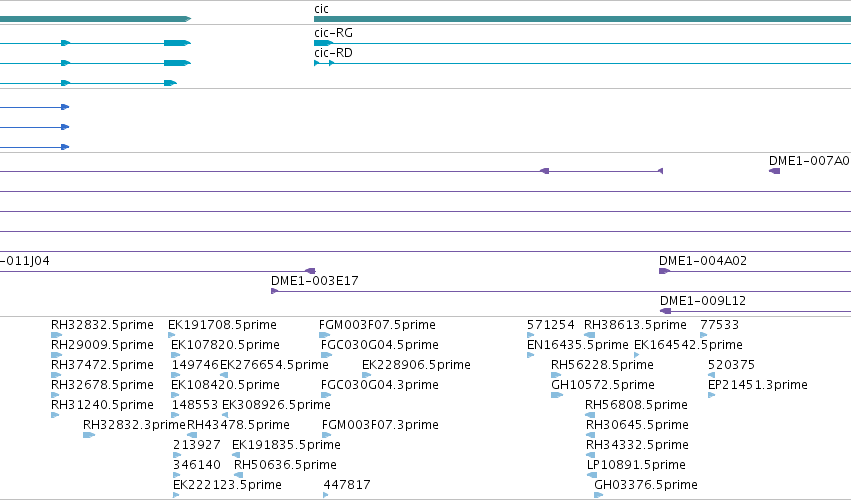Click the 149746 feature label
The height and width of the screenshot is (500, 851).
point(195,365)
